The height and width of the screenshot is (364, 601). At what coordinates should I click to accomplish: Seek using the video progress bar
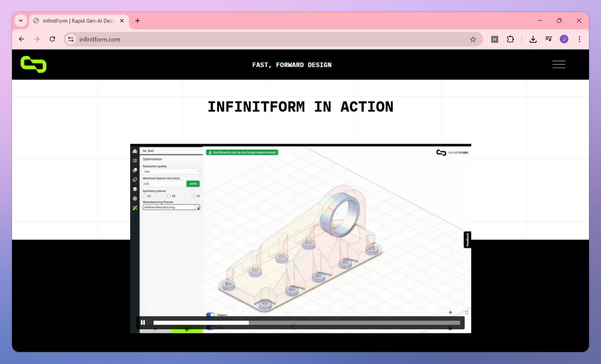click(x=307, y=323)
